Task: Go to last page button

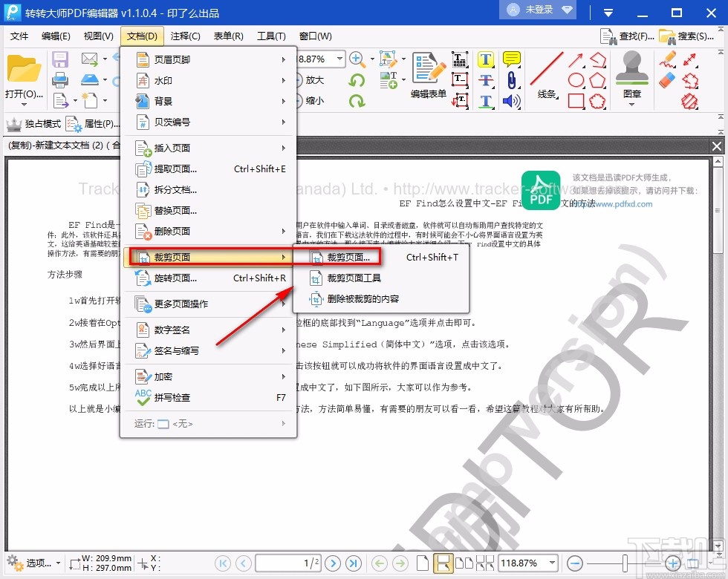Action: (354, 563)
